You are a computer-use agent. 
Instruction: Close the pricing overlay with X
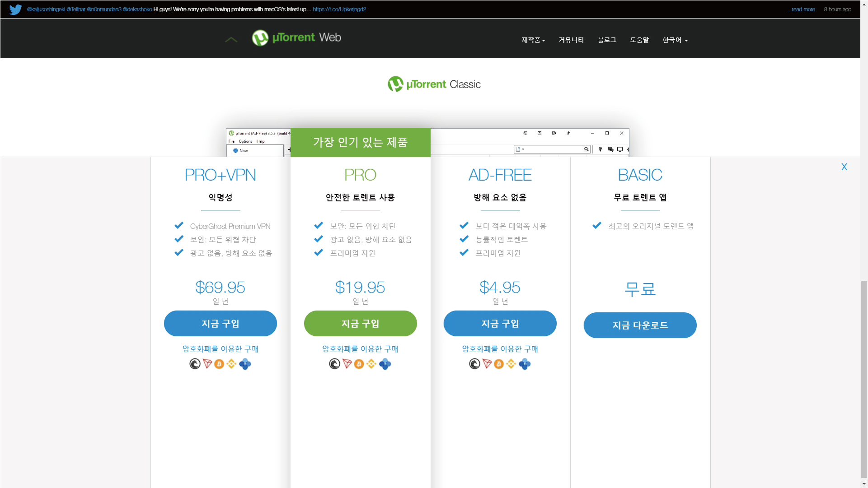844,167
